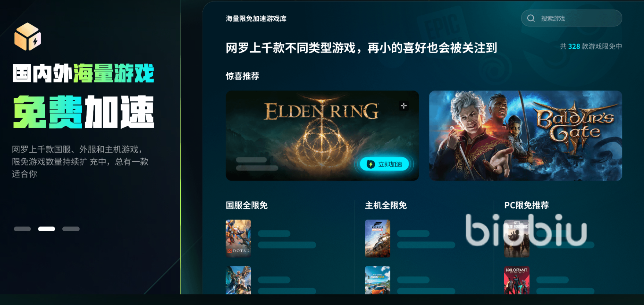This screenshot has width=644, height=305.
Task: Click the 搜索游戏 search input field
Action: click(x=571, y=18)
